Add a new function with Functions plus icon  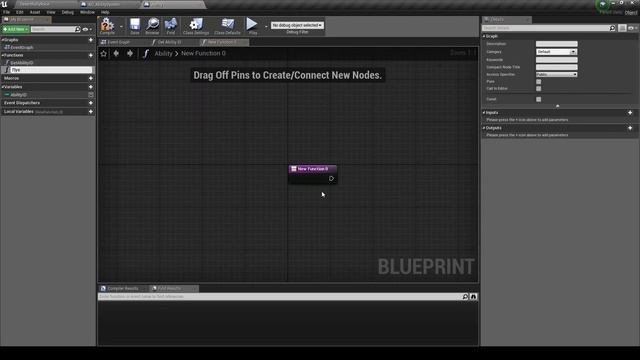[x=91, y=55]
